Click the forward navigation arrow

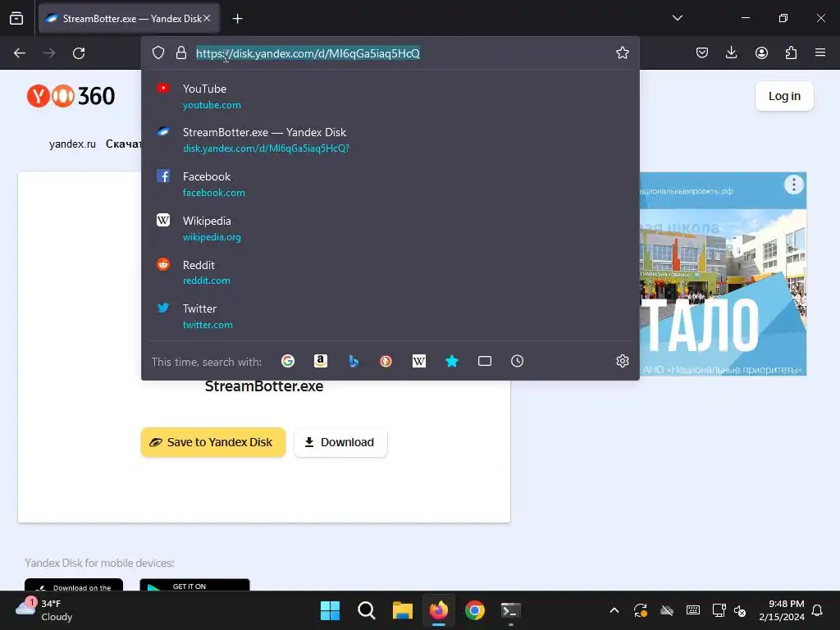click(x=49, y=53)
